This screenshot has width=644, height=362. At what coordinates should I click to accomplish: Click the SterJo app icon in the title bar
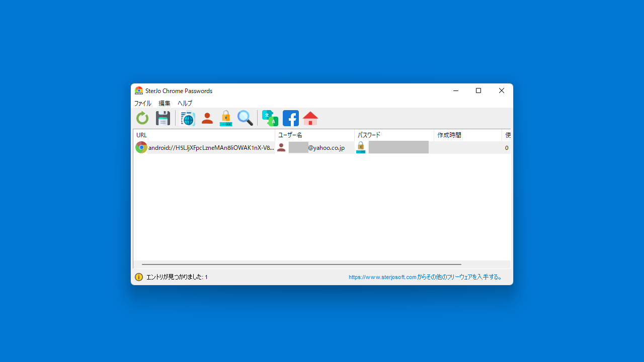pos(139,90)
